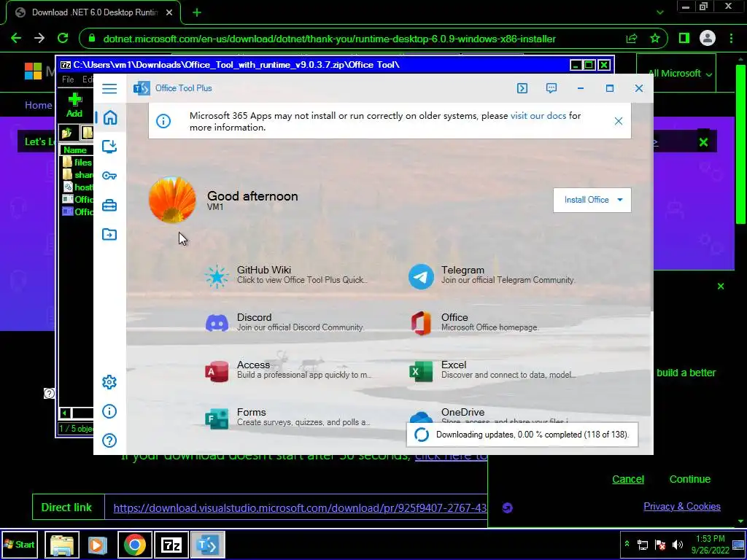Click the Excel app icon
This screenshot has width=747, height=560.
(421, 371)
